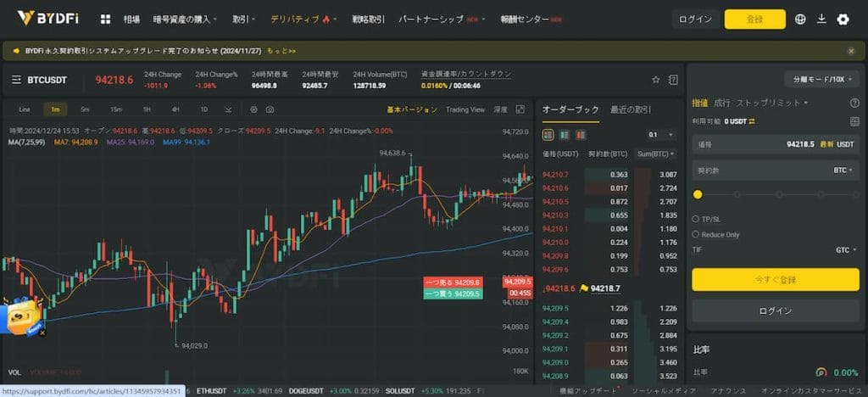Expand the ストップリミット order type dropdown
Screen dimensions: 868x397
[771, 103]
